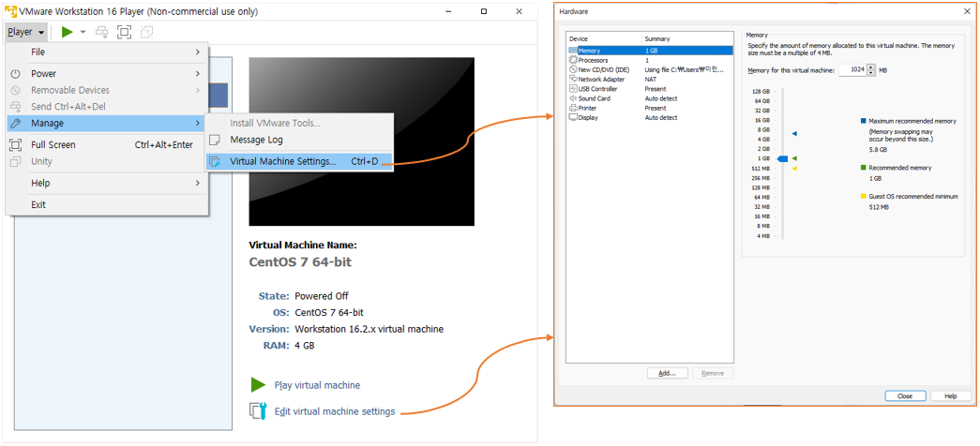Select the Processors row in device list
The width and height of the screenshot is (980, 446).
[x=649, y=60]
